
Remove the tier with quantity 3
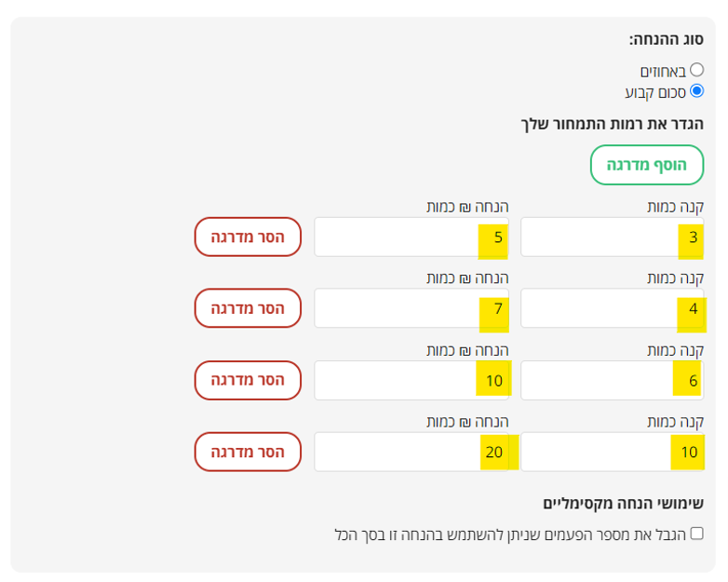click(x=248, y=237)
